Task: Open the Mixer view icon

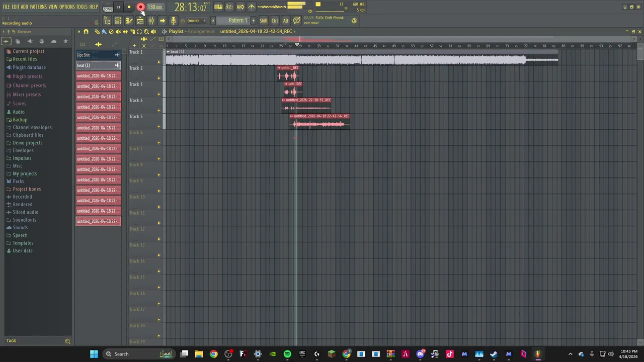Action: [x=151, y=21]
